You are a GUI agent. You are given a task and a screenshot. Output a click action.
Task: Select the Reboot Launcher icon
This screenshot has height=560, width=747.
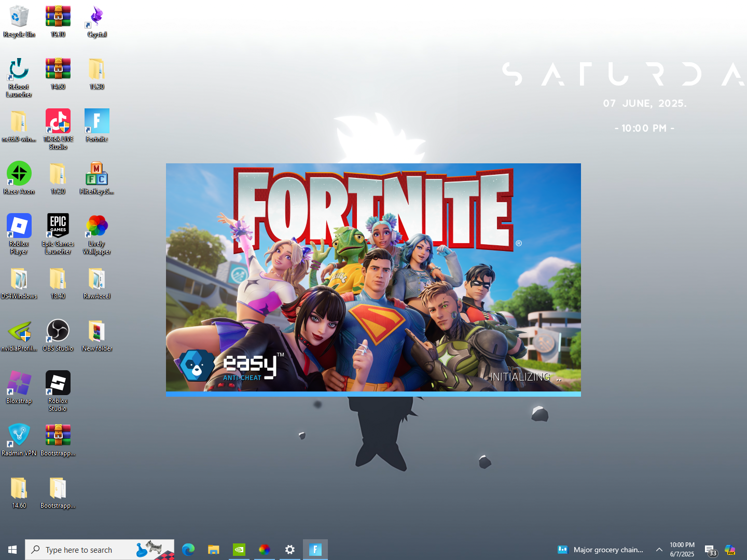tap(19, 77)
